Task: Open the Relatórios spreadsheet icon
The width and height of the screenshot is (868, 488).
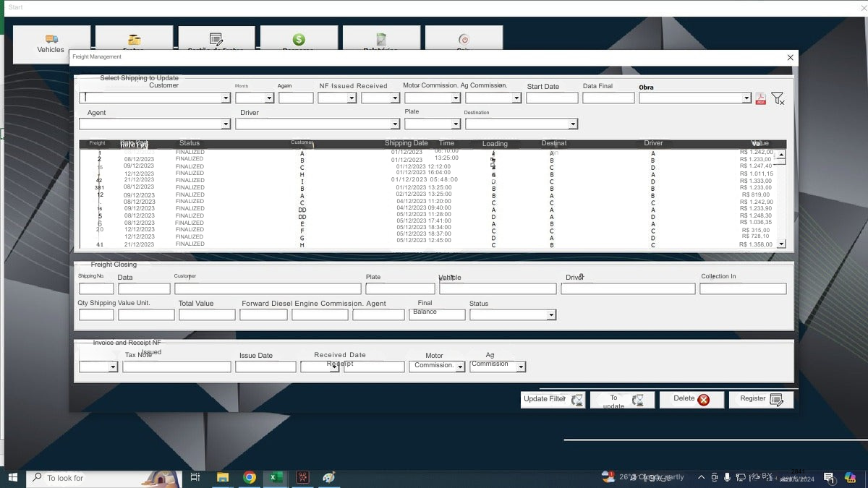Action: [381, 40]
